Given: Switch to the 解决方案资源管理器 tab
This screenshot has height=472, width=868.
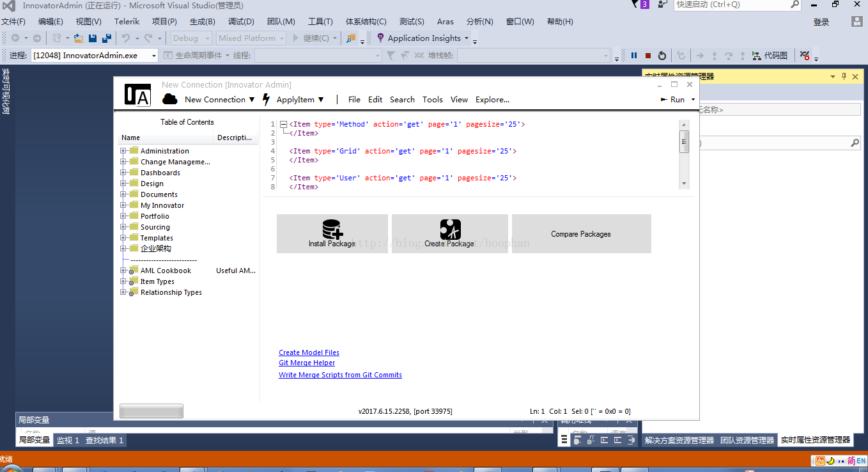Looking at the screenshot, I should tap(679, 440).
